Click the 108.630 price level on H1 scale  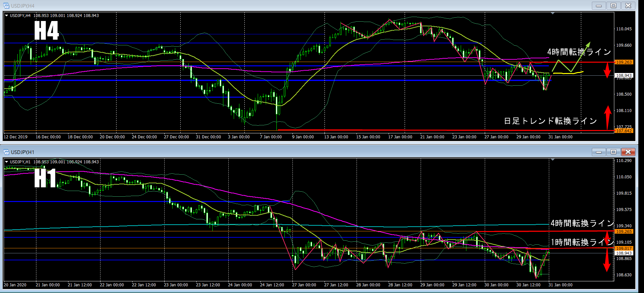[x=624, y=275]
